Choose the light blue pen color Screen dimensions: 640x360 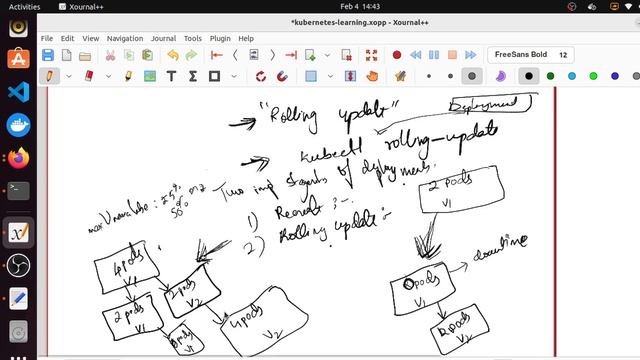[572, 76]
